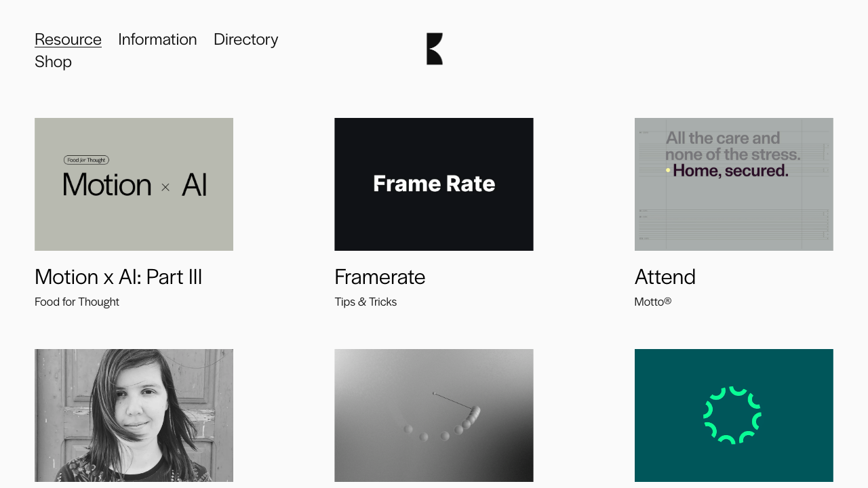
Task: Click the 'Frame Rate' wordmark on black card
Action: point(434,184)
